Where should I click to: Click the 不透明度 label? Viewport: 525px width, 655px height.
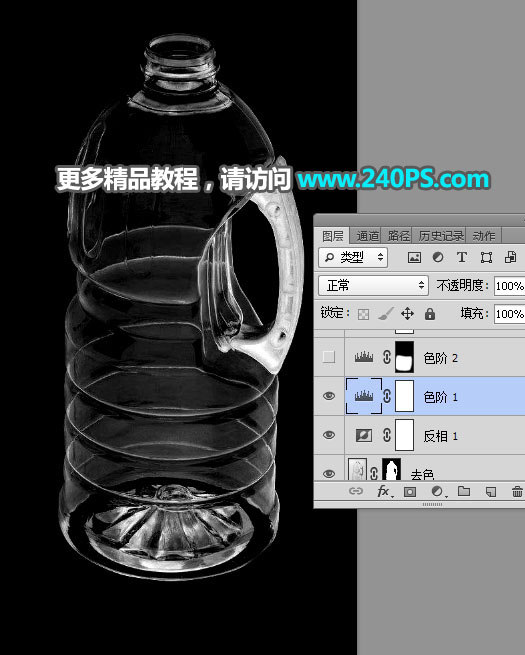click(x=462, y=286)
